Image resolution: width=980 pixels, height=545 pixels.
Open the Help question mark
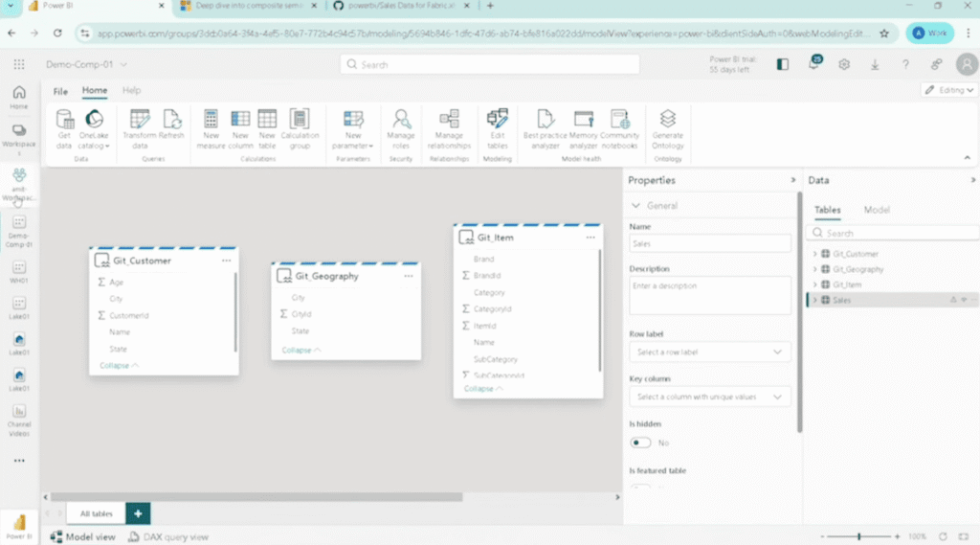click(905, 64)
